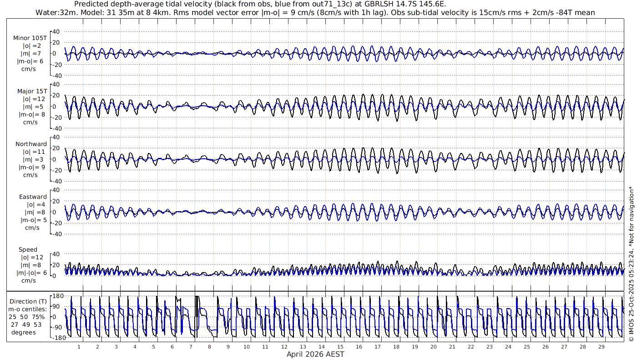Click the "cm/s" unit under Major 15T
Screen dimensions: 637x364
tap(31, 122)
